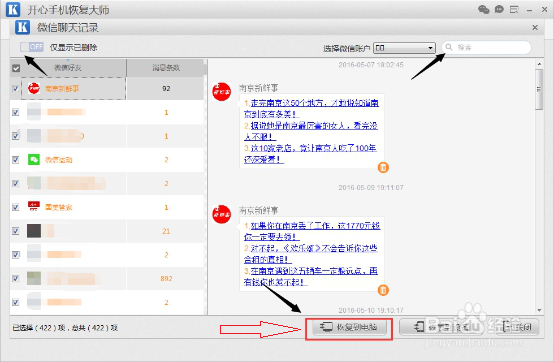The height and width of the screenshot is (362, 554).
Task: Click the orange trash icon on the first message
Action: 383,167
